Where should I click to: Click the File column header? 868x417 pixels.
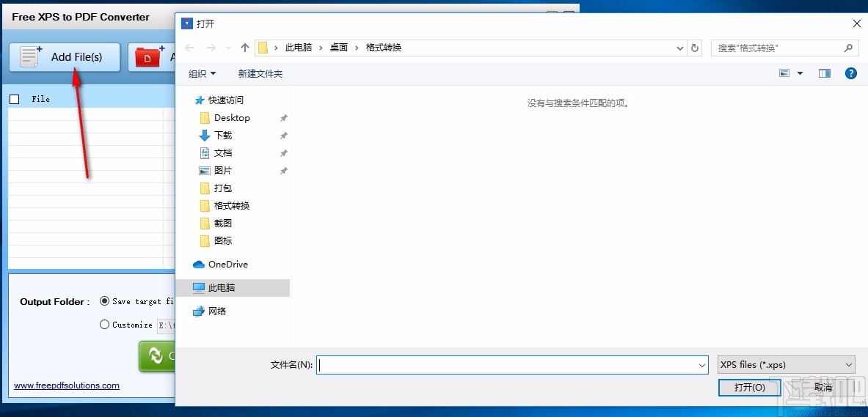pyautogui.click(x=41, y=99)
